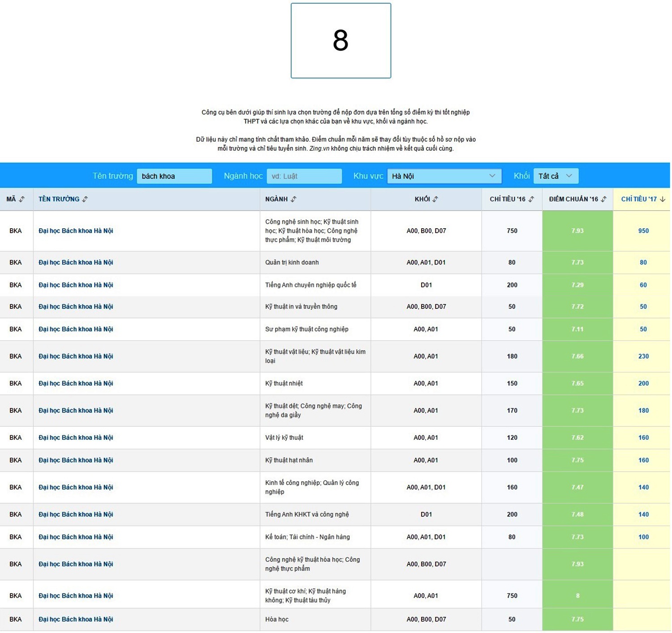Image resolution: width=672 pixels, height=633 pixels.
Task: Sort table by TÊN TRƯỜNG sort icon
Action: pos(85,199)
